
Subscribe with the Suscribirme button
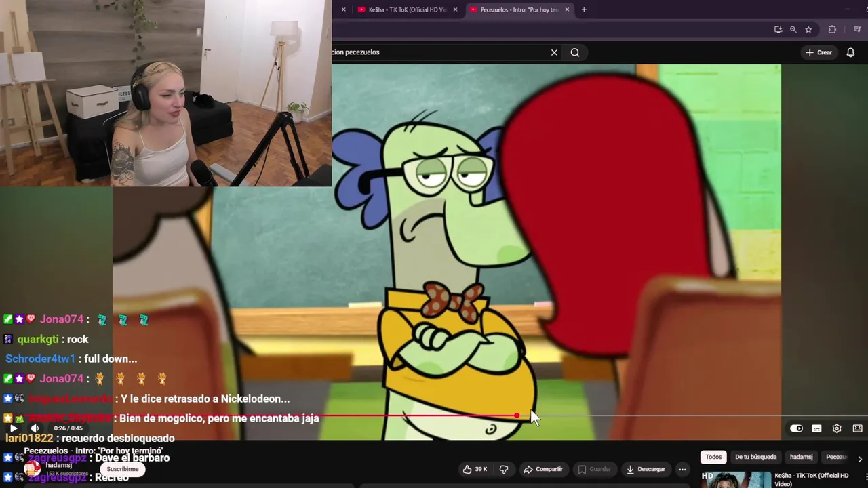(122, 469)
